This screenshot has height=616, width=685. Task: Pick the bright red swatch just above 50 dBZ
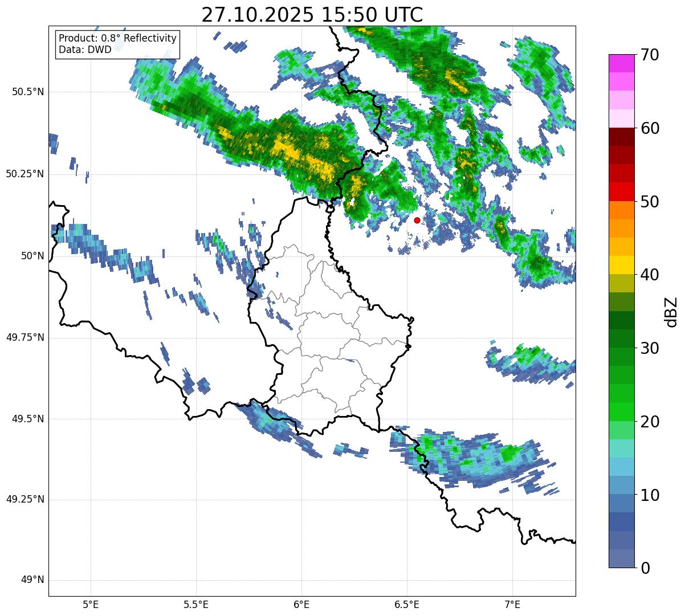pos(621,191)
